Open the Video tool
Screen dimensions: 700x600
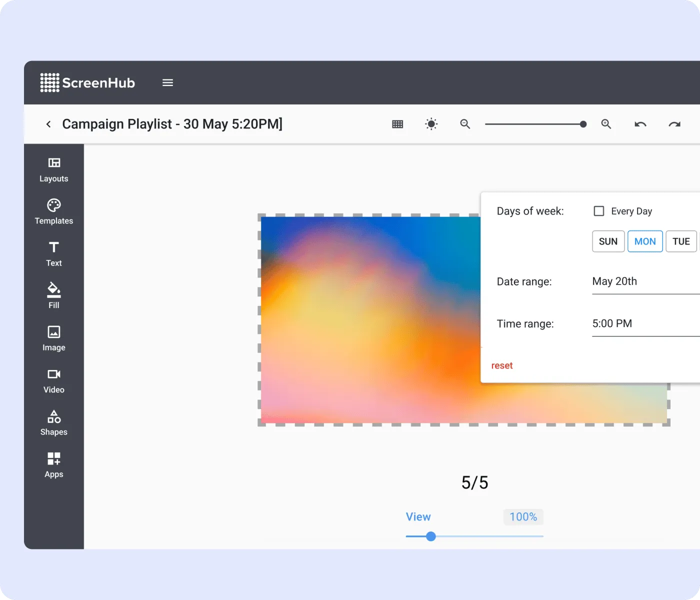point(54,381)
